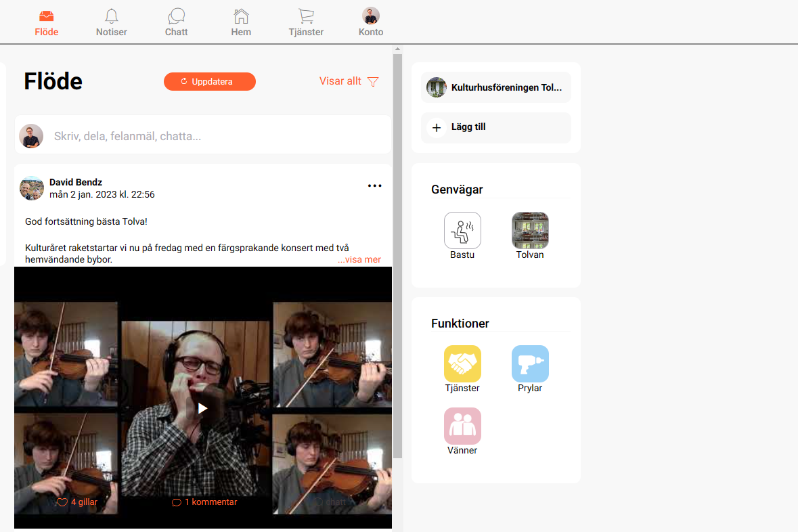Open the Vänner friends icon
Screen dimensions: 798x532
(x=462, y=426)
